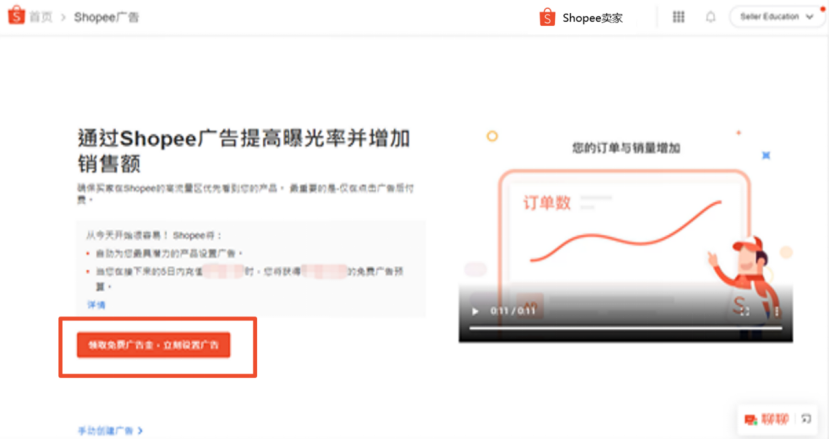
Task: Enter fullscreen on the video player
Action: [745, 311]
